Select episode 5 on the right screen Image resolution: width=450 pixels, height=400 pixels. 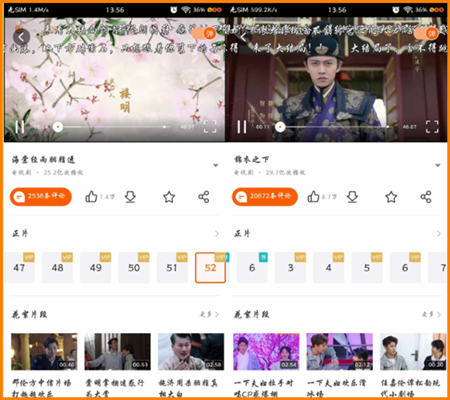click(x=367, y=268)
